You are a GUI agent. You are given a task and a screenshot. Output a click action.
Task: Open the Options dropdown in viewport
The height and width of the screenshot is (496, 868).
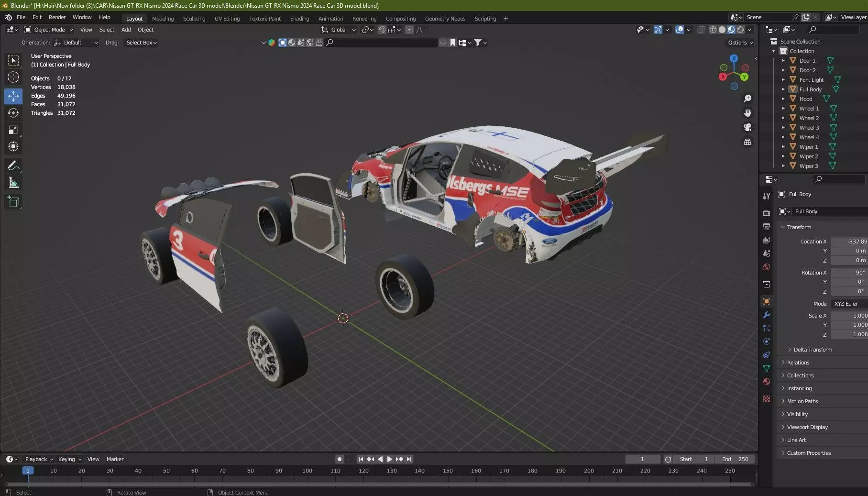point(740,43)
